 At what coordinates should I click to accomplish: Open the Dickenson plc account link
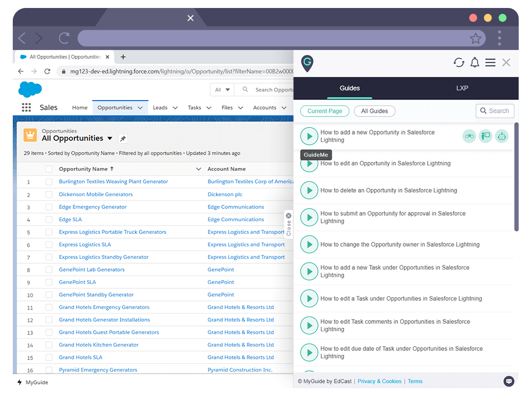tap(225, 195)
